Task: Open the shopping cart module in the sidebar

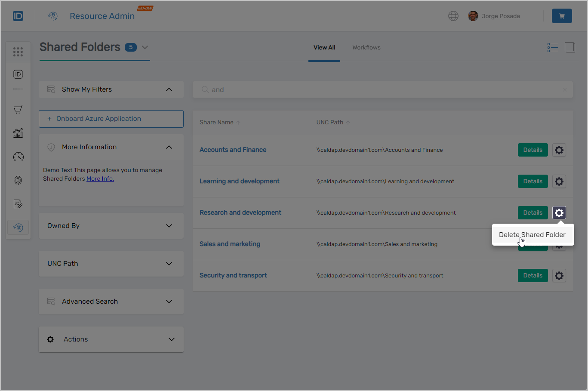Action: click(x=18, y=109)
